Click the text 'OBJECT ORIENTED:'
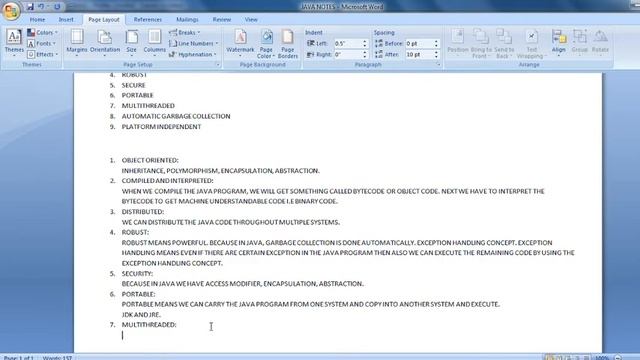The height and width of the screenshot is (360, 640). coord(150,160)
